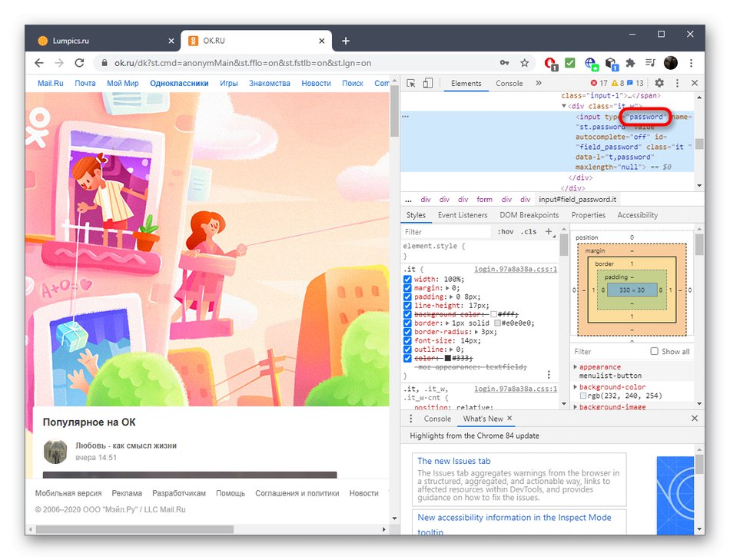Image resolution: width=730 pixels, height=560 pixels.
Task: Go back using the browser back arrow
Action: click(x=39, y=63)
